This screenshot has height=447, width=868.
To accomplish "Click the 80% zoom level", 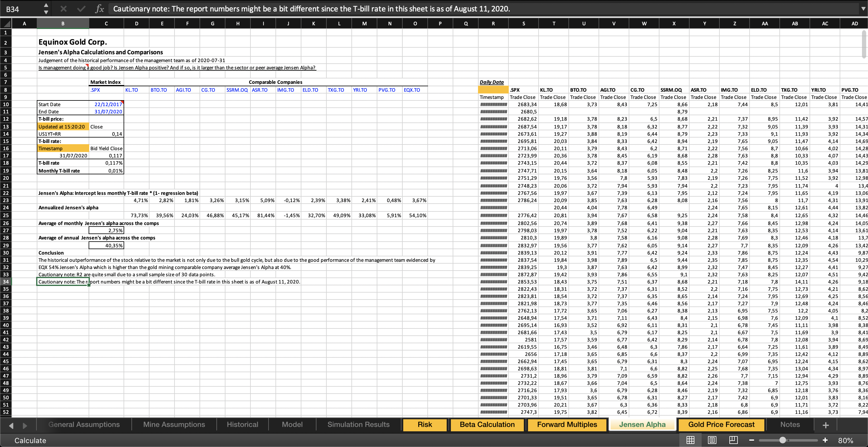I will point(845,441).
